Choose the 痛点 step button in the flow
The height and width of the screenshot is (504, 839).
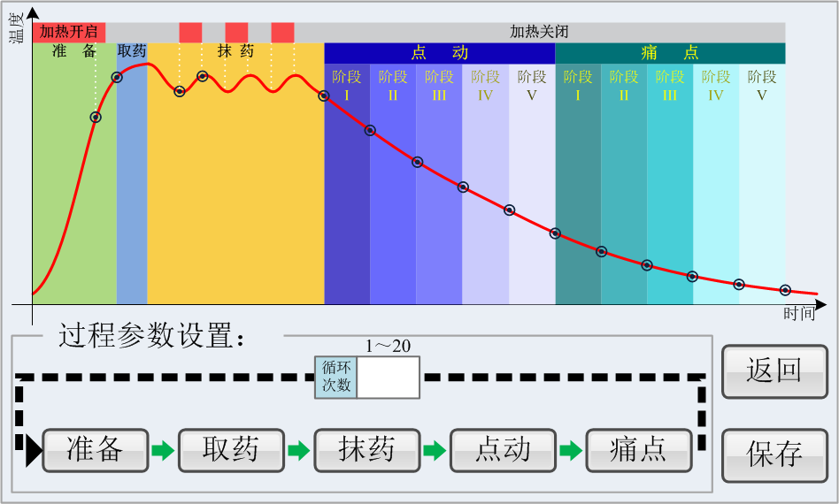[x=639, y=450]
